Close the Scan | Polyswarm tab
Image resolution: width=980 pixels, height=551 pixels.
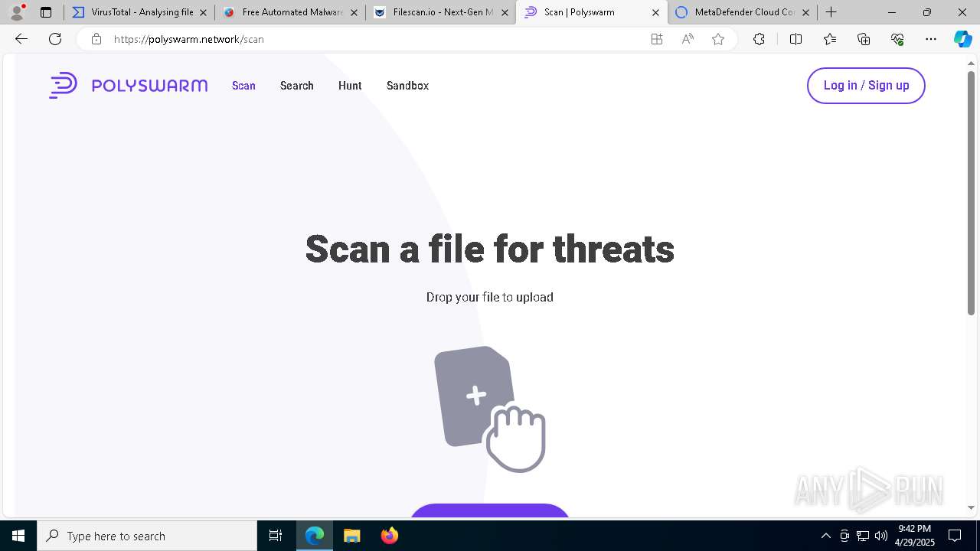point(655,12)
